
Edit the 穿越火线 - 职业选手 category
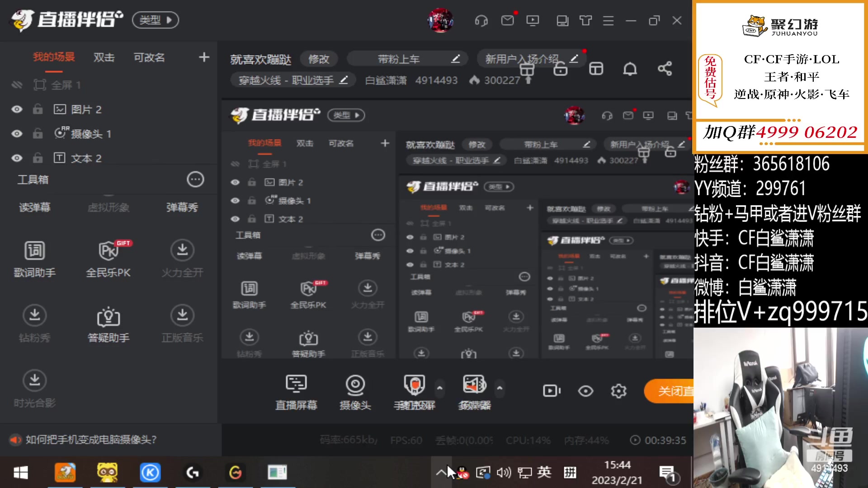click(293, 80)
